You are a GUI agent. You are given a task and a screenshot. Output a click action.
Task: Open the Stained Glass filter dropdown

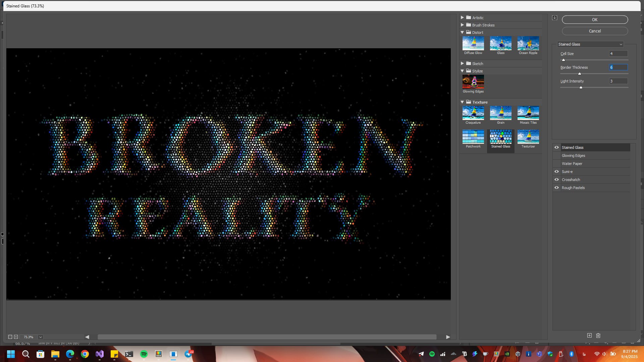click(590, 44)
